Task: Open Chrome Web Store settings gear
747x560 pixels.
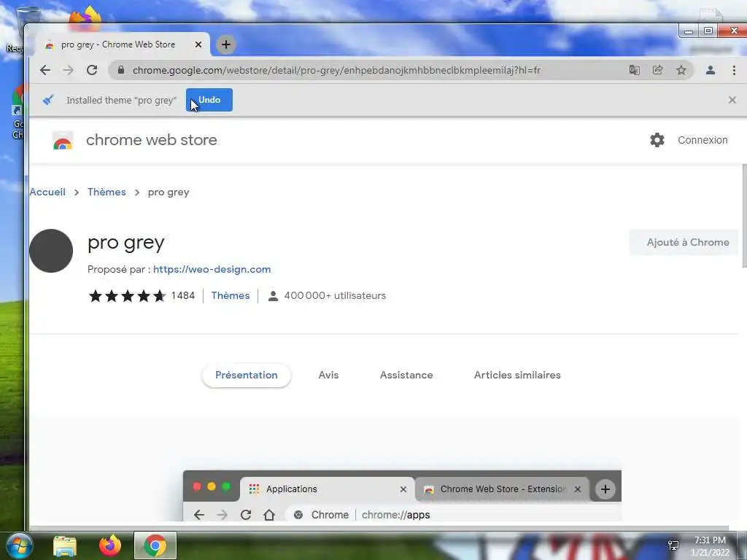Action: [x=657, y=140]
